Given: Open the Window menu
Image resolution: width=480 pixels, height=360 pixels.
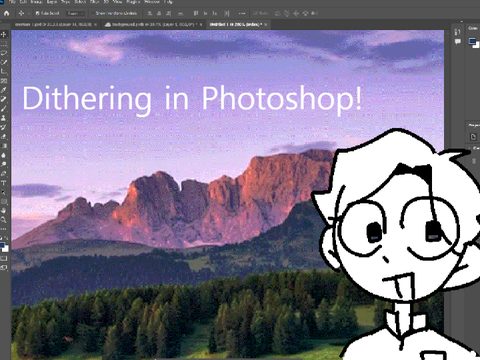Looking at the screenshot, I should (x=151, y=2).
